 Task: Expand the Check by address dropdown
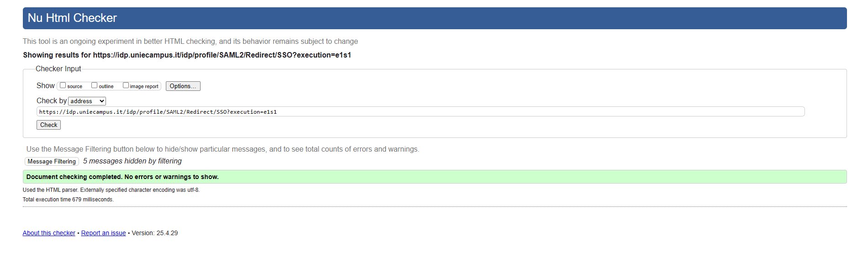pyautogui.click(x=87, y=101)
